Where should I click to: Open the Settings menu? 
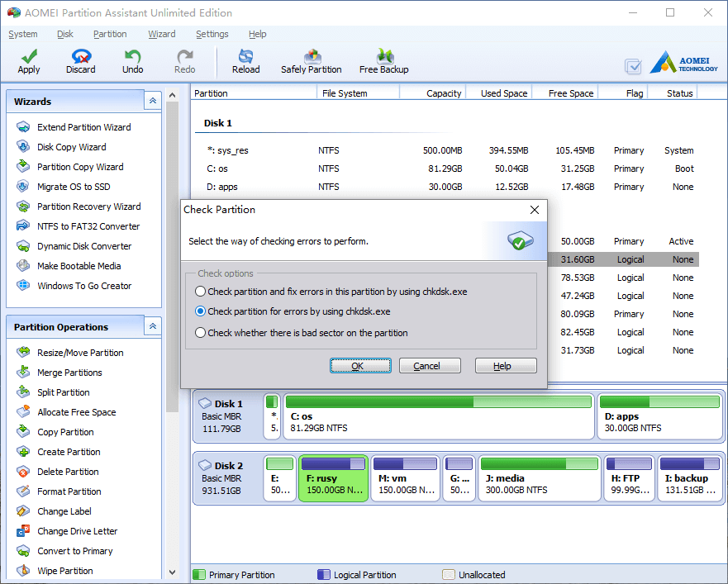click(x=212, y=34)
